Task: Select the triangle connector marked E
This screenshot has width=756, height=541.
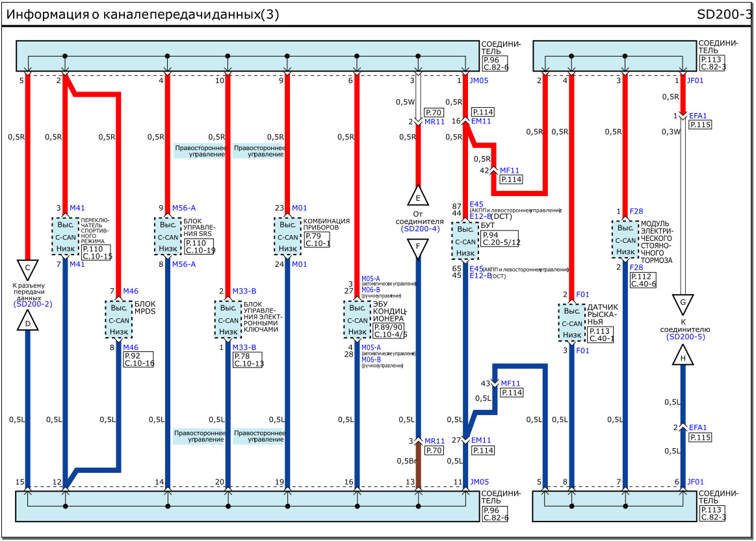Action: tap(418, 196)
